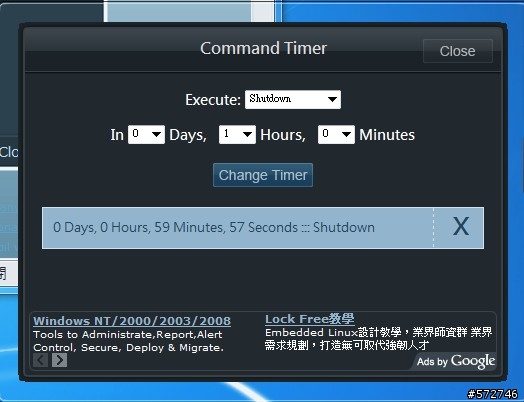Click the Change Timer button
The width and height of the screenshot is (524, 402).
point(263,175)
